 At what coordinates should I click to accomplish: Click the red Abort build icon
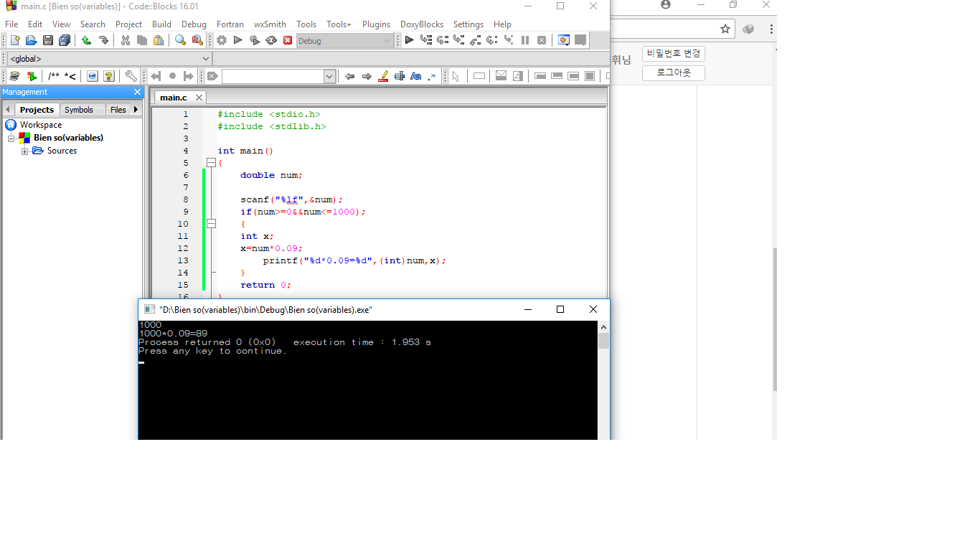tap(288, 41)
